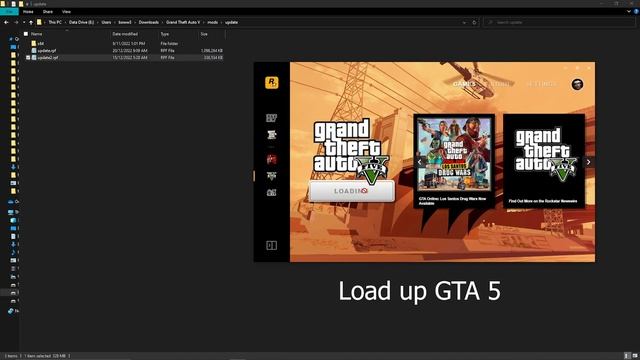This screenshot has width=640, height=360.
Task: Click the update.rpf file icon
Action: click(x=34, y=51)
